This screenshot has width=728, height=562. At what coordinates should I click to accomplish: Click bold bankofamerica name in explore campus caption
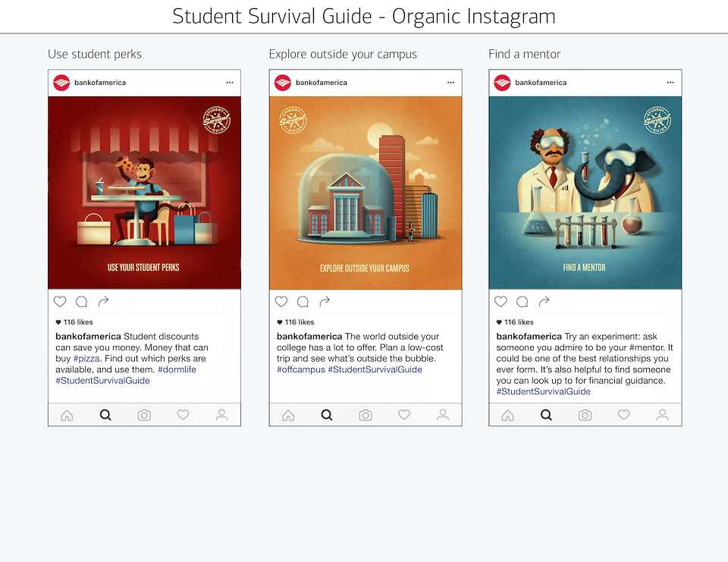(309, 336)
